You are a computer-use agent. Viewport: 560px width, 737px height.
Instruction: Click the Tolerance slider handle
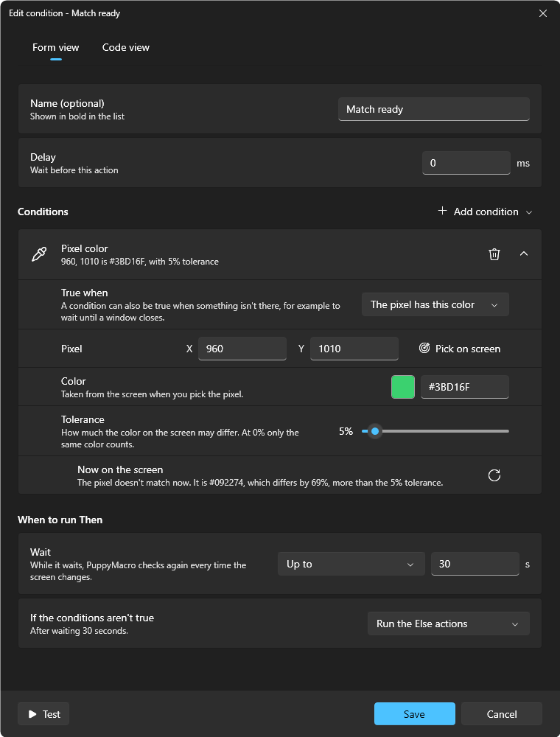click(375, 431)
